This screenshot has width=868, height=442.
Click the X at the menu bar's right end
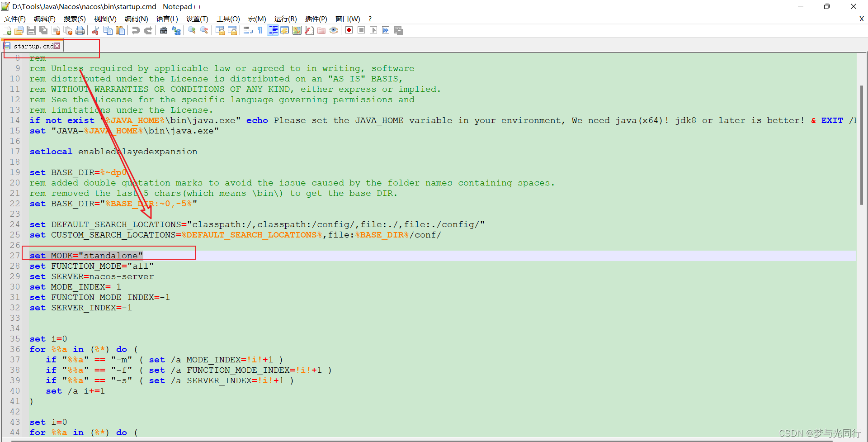point(862,19)
